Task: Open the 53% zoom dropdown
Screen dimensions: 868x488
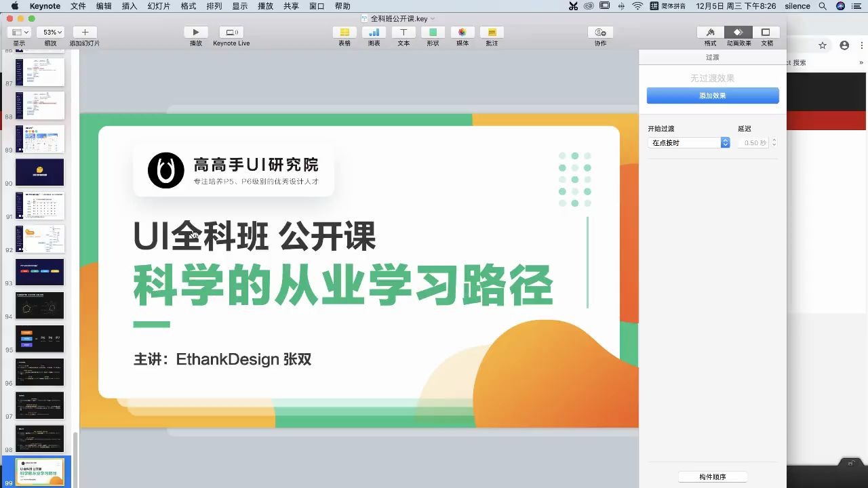Action: point(50,31)
